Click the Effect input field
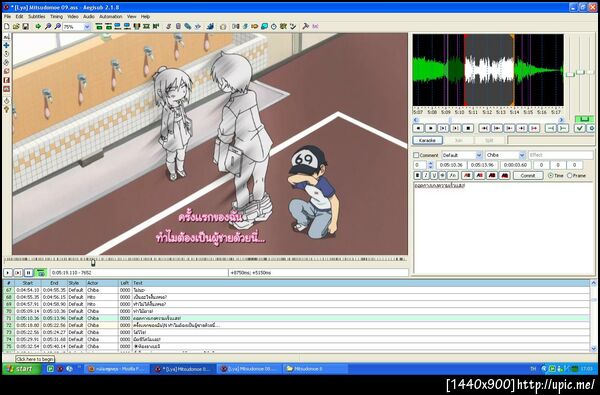 coord(561,155)
